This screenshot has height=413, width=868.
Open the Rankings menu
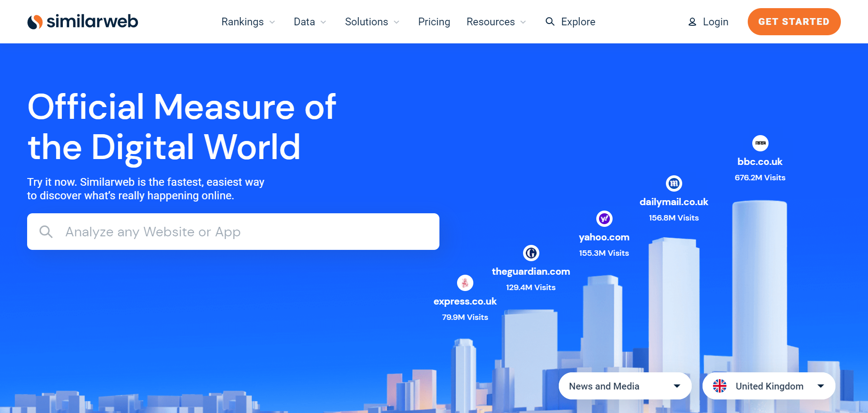click(248, 22)
